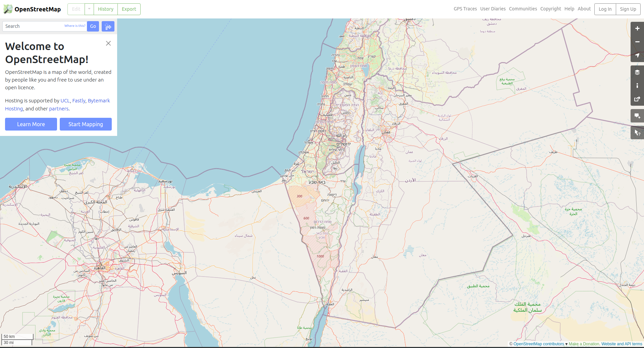Dismiss the Welcome to OpenStreetMap panel
This screenshot has width=644, height=348.
pos(108,43)
